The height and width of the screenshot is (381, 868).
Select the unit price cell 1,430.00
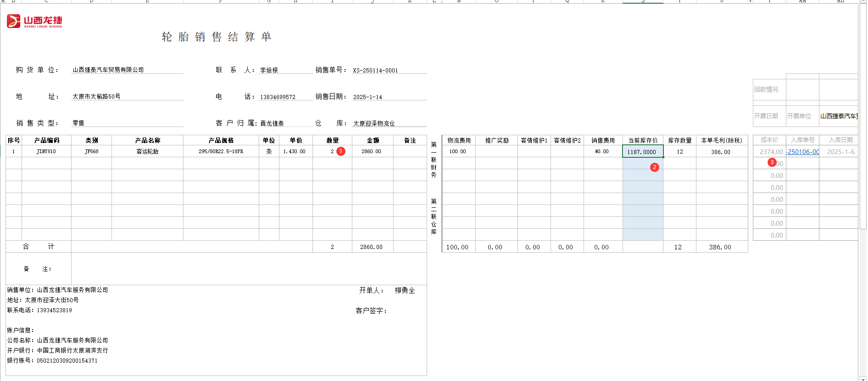295,151
